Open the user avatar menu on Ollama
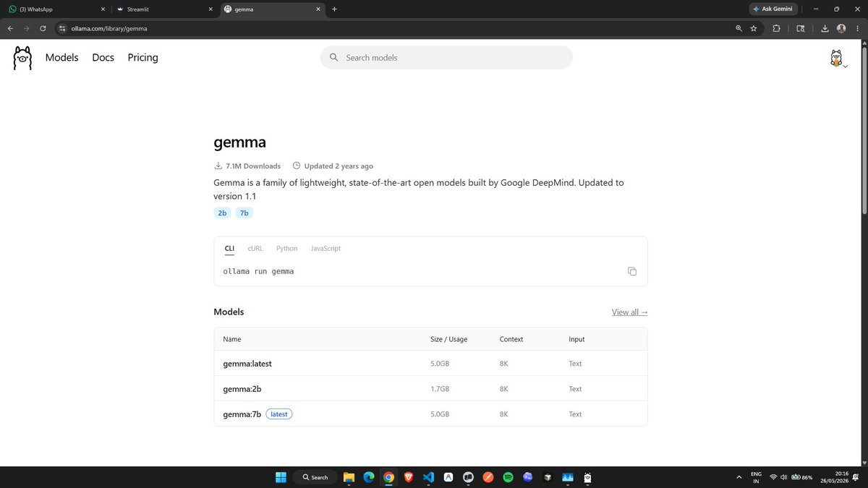Screen dimensions: 868x488 837,59
